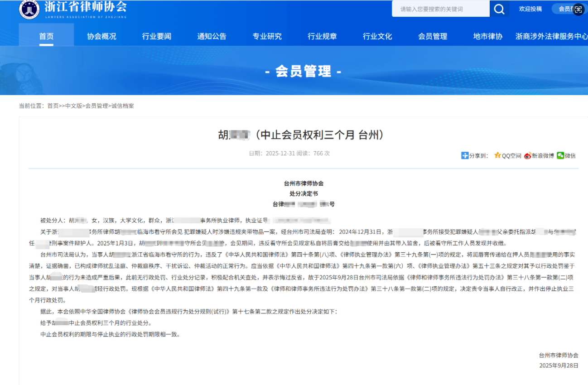The height and width of the screenshot is (385, 588).
Task: Click 中文版 in the breadcrumb trail
Action: pyautogui.click(x=74, y=106)
